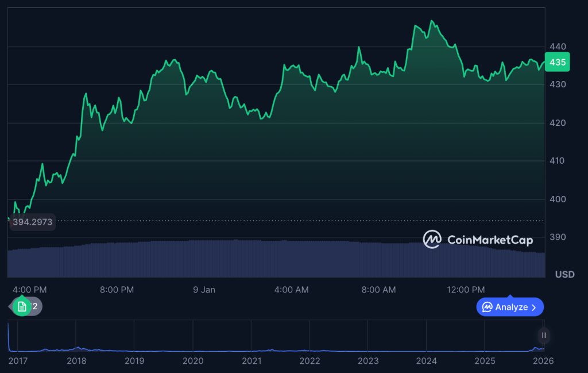This screenshot has height=373, width=588.
Task: Select 2023 on the history navigator
Action: coord(368,361)
